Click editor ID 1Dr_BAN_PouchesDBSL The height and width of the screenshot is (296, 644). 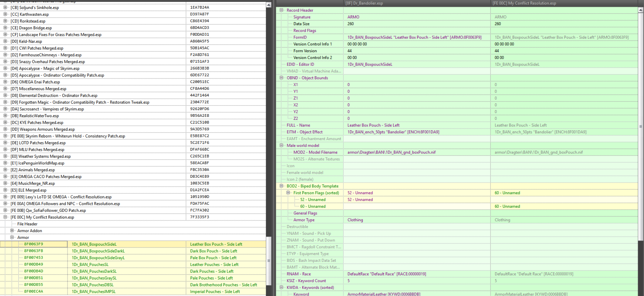click(93, 285)
